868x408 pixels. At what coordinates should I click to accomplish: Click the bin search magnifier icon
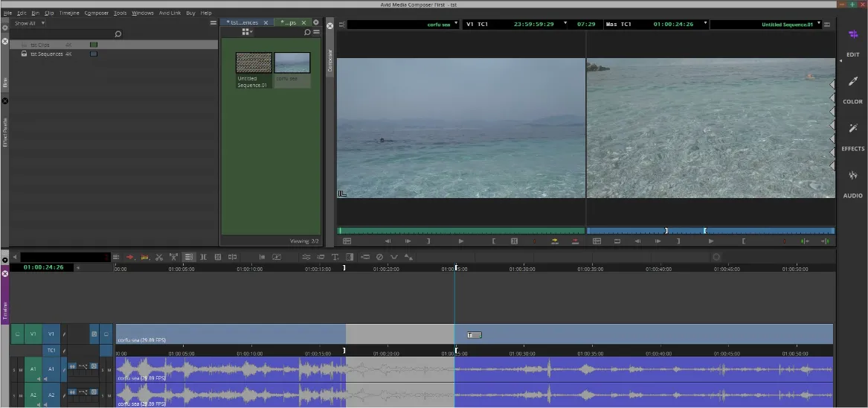click(118, 34)
